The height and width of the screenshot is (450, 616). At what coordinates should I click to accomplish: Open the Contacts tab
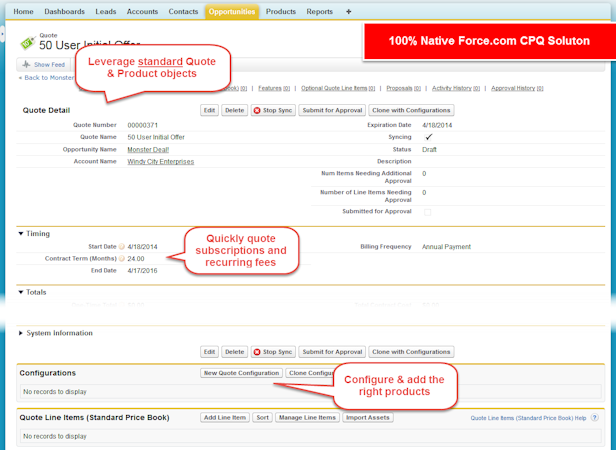pos(183,12)
